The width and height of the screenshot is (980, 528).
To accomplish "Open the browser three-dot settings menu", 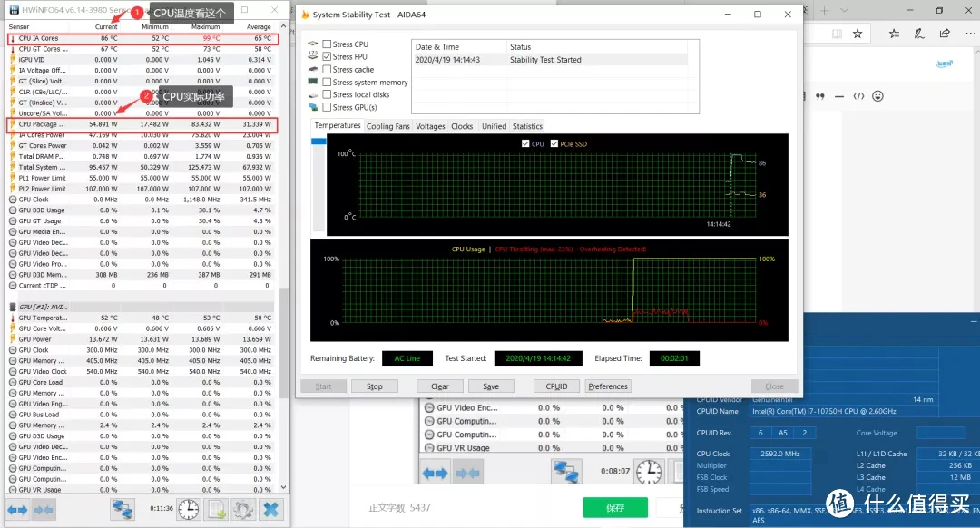I will [x=970, y=34].
